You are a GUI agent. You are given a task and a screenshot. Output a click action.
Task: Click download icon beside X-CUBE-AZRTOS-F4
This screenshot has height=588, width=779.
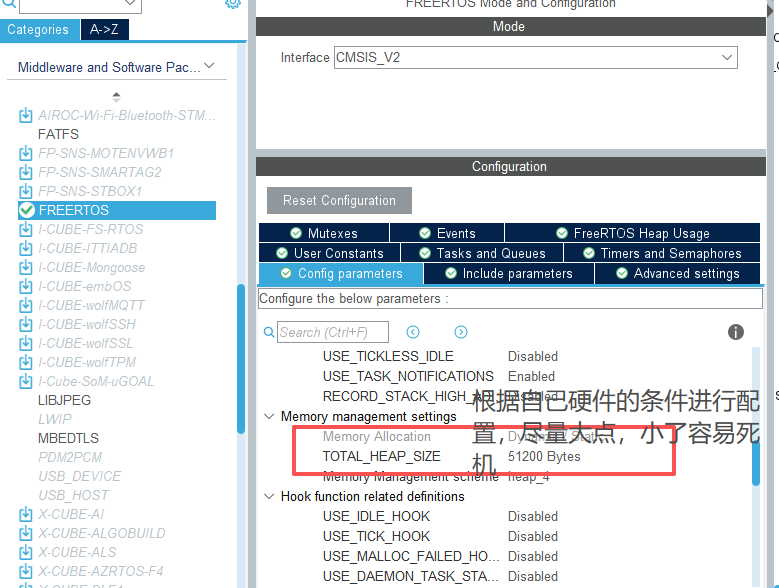coord(26,572)
